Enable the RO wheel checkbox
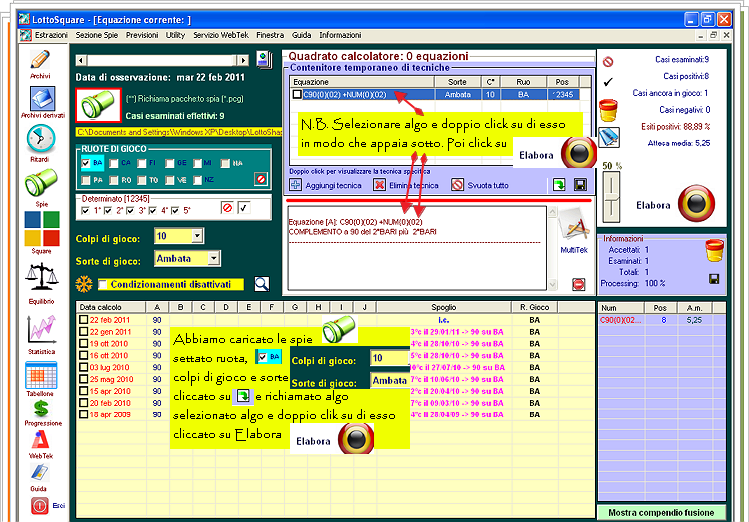The width and height of the screenshot is (749, 522). 114,180
